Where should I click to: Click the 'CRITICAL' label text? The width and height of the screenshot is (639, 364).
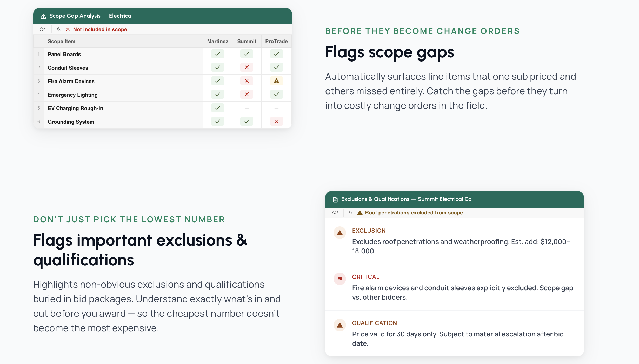tap(365, 277)
